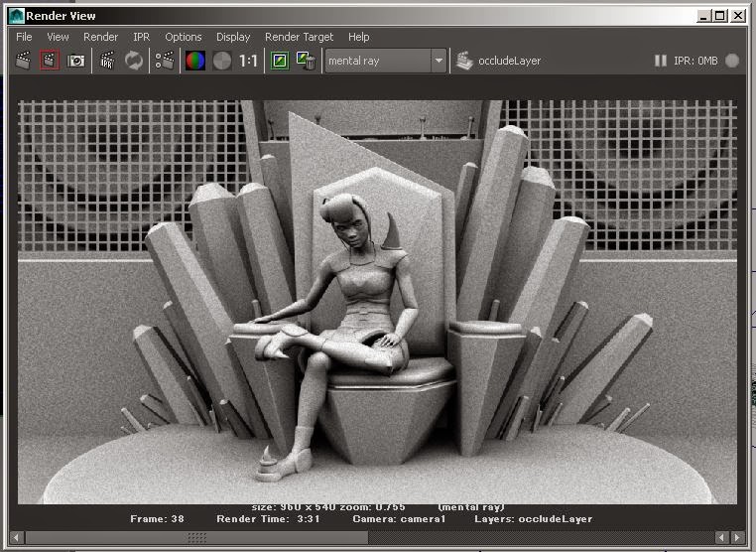756x552 pixels.
Task: Display RGB channels with the colored sphere
Action: coord(195,61)
